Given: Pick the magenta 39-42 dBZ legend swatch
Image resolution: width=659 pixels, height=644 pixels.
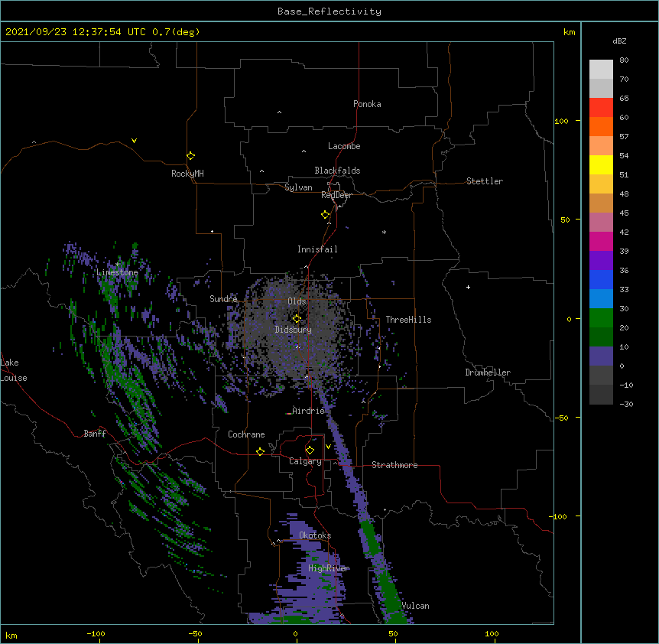Looking at the screenshot, I should (x=601, y=241).
